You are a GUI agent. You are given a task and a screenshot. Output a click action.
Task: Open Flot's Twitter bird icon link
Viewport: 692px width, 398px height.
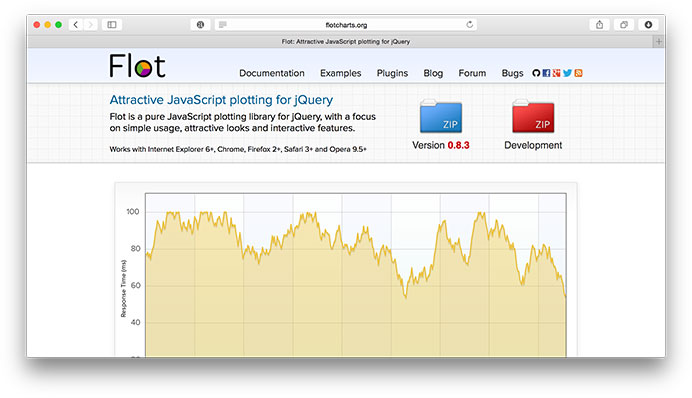coord(568,73)
